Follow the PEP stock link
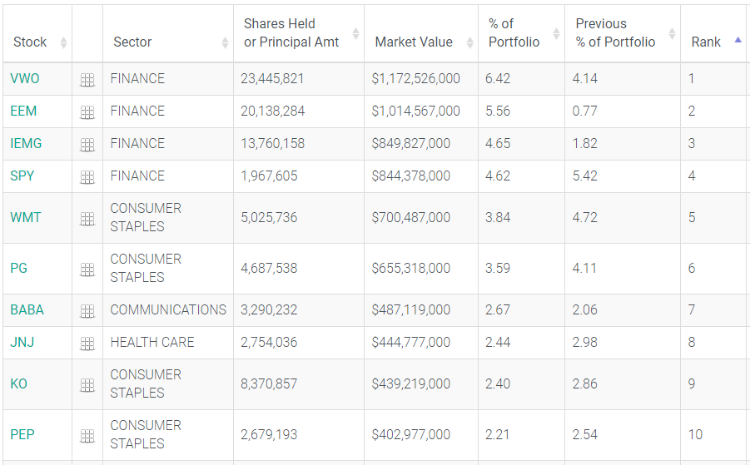The height and width of the screenshot is (465, 750). click(x=23, y=435)
